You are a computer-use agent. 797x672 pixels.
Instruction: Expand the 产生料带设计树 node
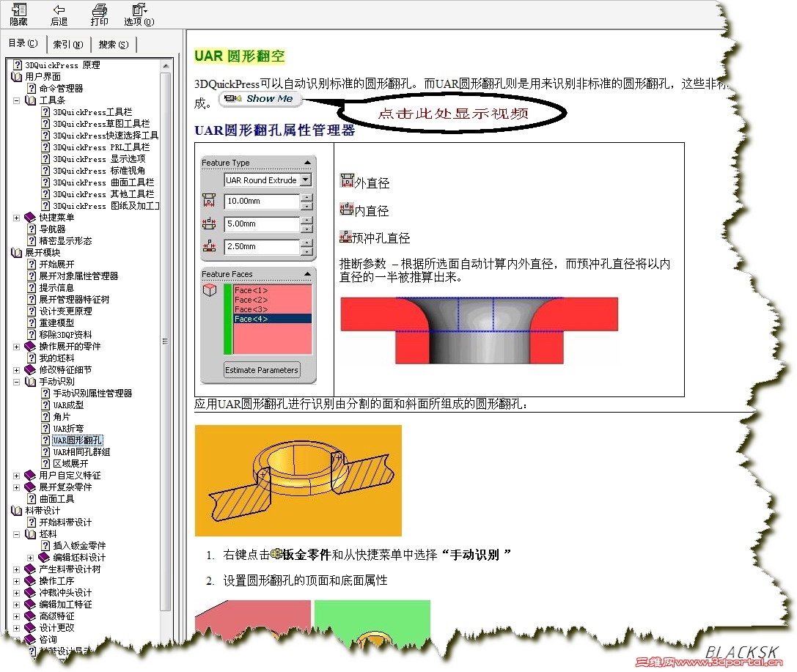(16, 570)
